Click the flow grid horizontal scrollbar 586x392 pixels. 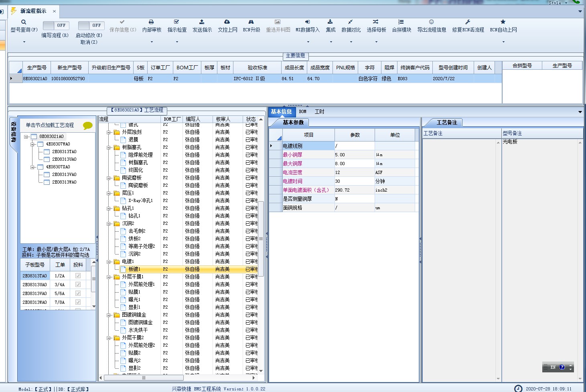[x=144, y=378]
